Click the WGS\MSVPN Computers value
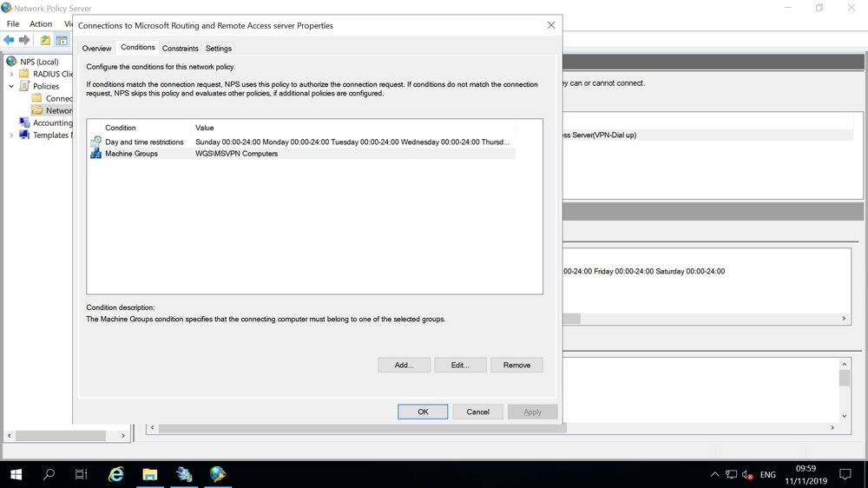Screen dimensions: 868x488 tap(236, 154)
